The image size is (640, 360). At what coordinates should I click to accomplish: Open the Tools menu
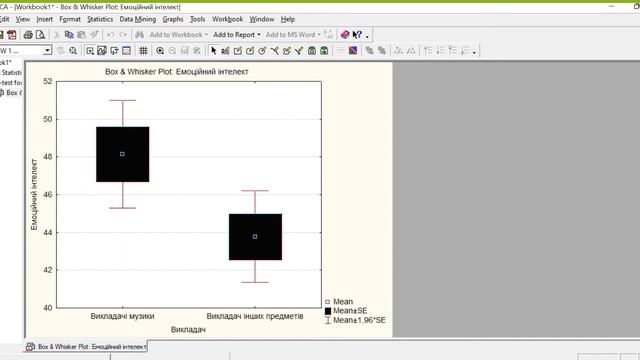(198, 19)
